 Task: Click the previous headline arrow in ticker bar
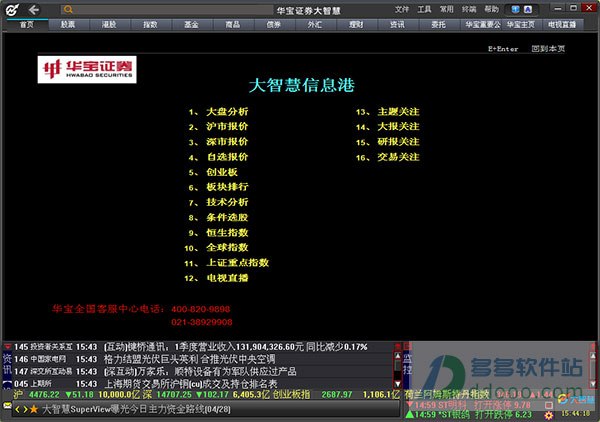point(17,409)
